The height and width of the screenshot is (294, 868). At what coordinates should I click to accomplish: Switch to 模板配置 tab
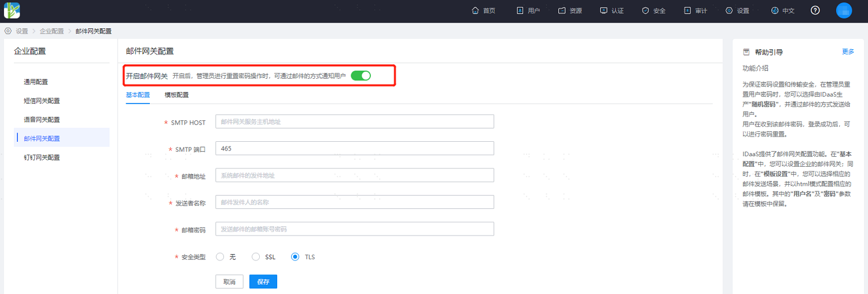(x=176, y=95)
